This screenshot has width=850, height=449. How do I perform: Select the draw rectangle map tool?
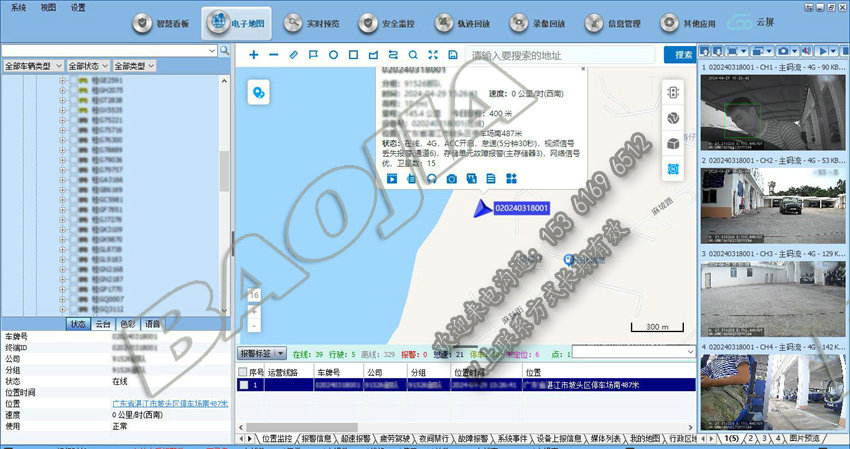tap(353, 54)
